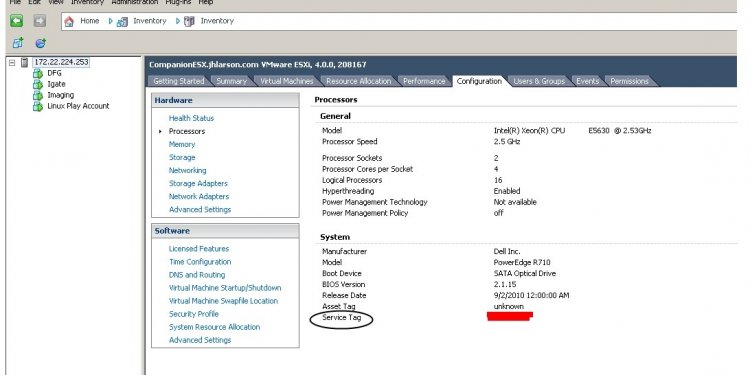Open the Storage Adapters link
The image size is (750, 375).
(x=198, y=183)
